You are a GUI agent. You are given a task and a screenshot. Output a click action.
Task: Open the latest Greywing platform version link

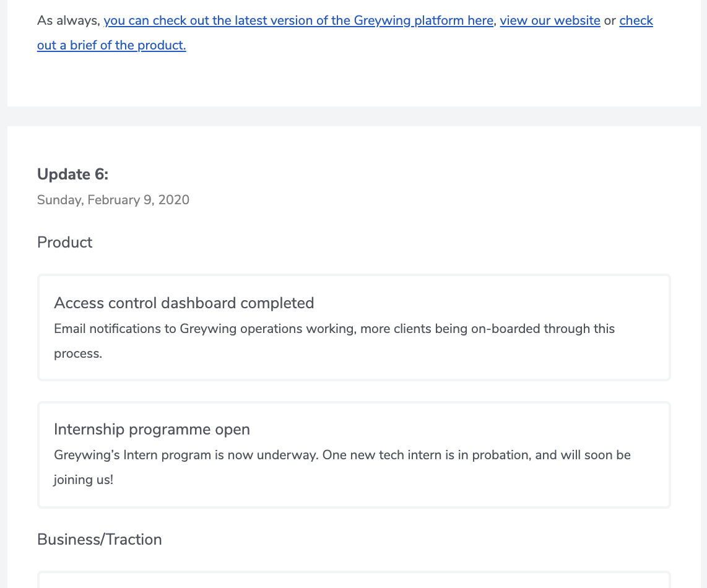tap(298, 21)
